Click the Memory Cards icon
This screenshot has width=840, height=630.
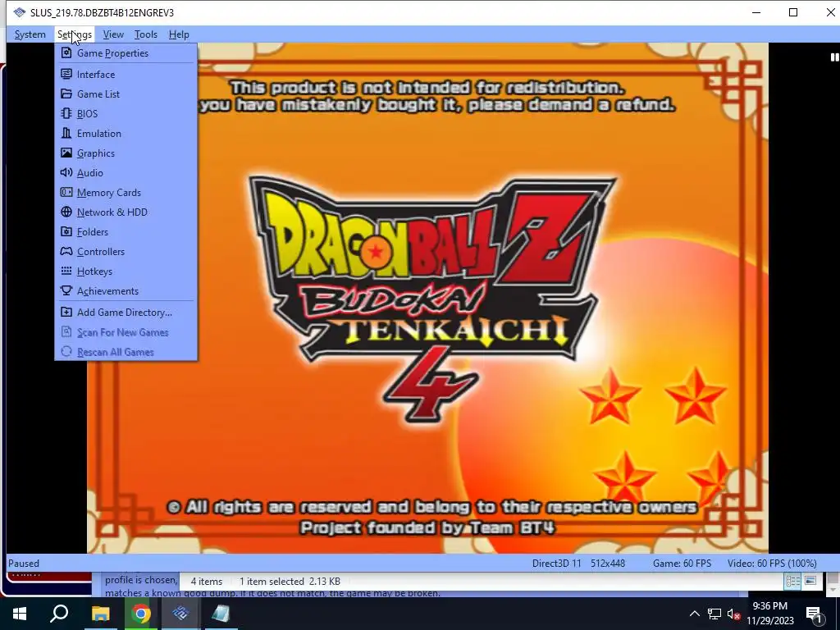[x=66, y=192]
